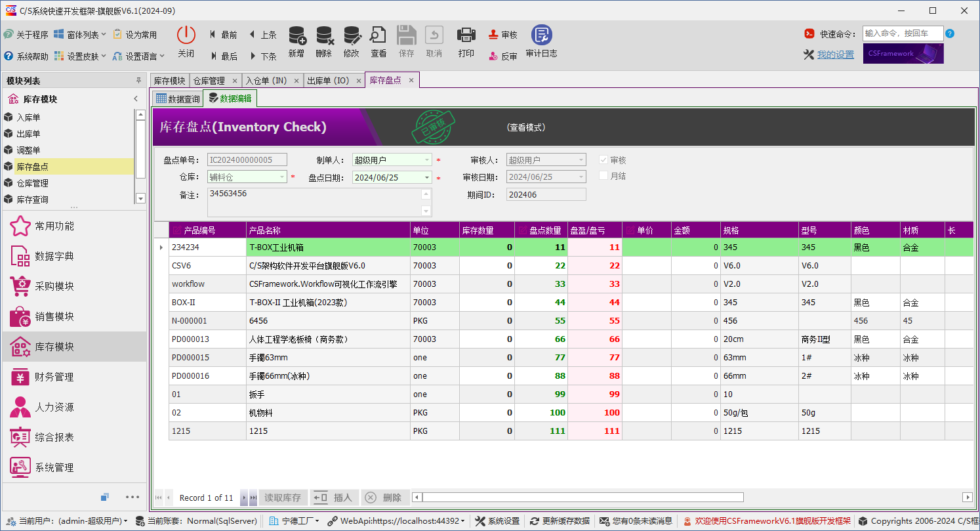Click the 审核 approve stamp button
The image size is (980, 531).
(x=503, y=35)
